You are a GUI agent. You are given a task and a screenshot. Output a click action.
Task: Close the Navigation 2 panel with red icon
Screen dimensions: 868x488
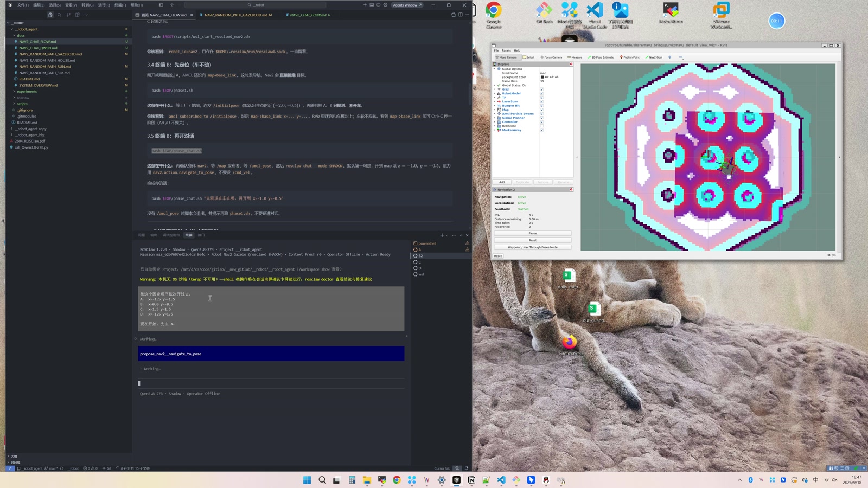(571, 190)
